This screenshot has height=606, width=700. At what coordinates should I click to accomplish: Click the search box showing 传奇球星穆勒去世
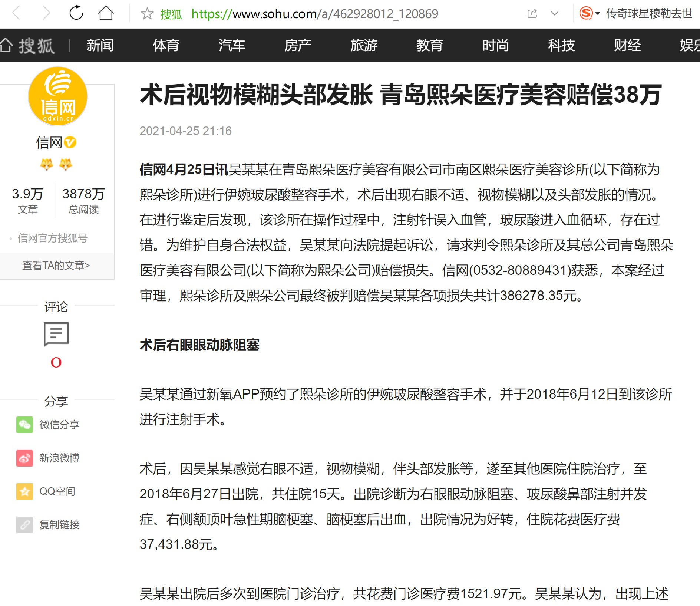pos(649,14)
